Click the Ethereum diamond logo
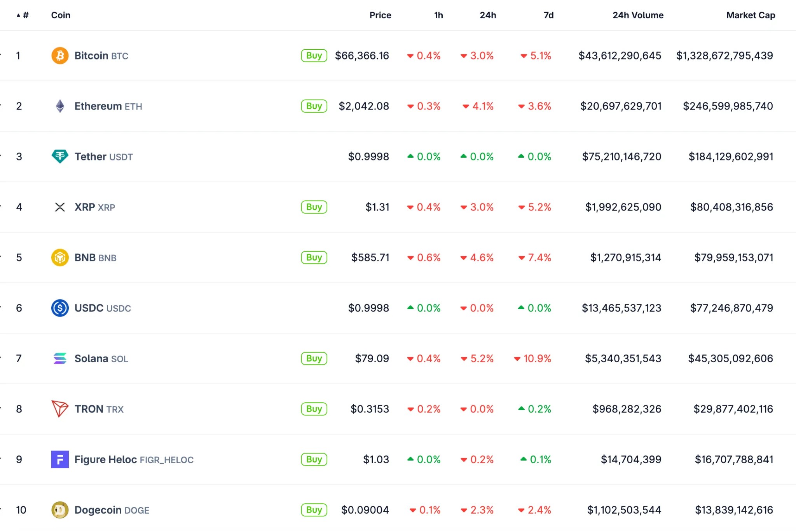Viewport: 796px width, 532px height. click(x=60, y=106)
